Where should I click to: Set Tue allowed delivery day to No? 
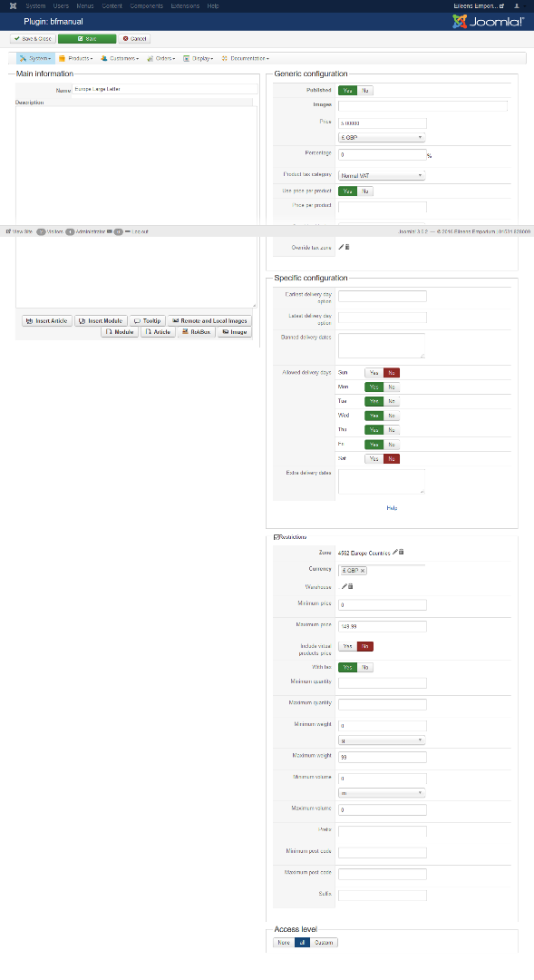392,401
